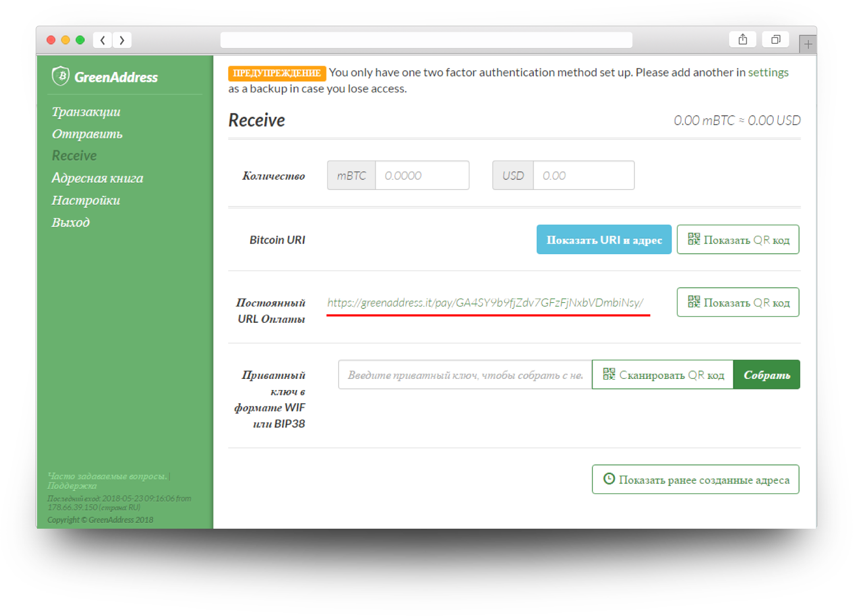The image size is (853, 616).
Task: Click the mBTC amount input field
Action: 422,176
